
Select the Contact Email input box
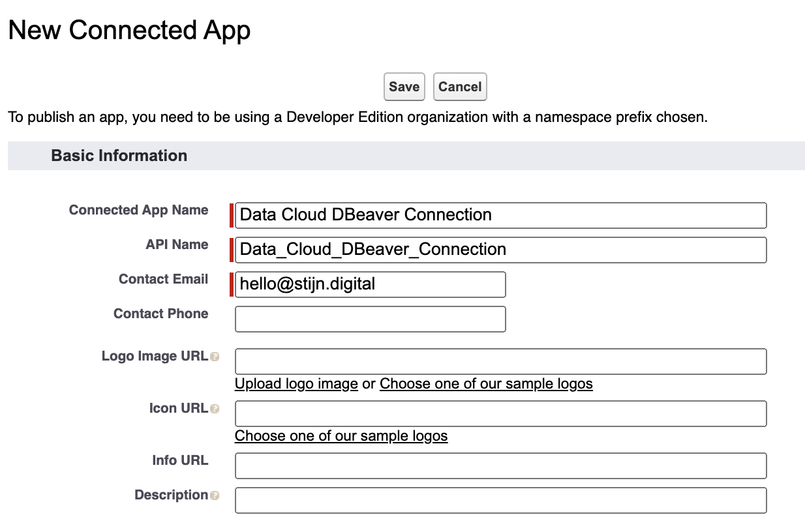pyautogui.click(x=370, y=284)
